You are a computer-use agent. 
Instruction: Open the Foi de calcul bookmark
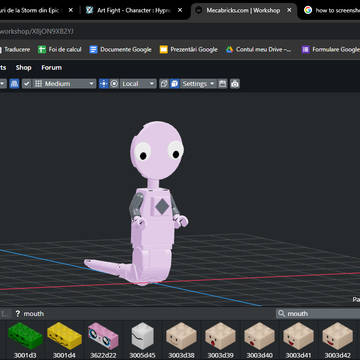60,50
